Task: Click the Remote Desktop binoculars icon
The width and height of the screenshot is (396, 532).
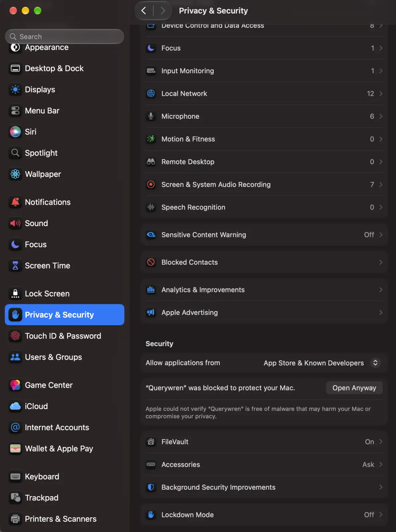Action: click(x=151, y=162)
